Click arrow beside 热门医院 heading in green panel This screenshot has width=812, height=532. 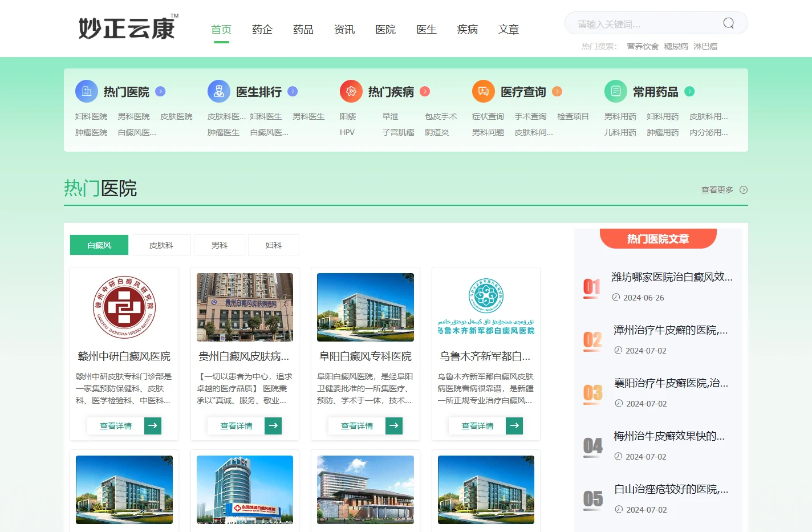click(160, 91)
